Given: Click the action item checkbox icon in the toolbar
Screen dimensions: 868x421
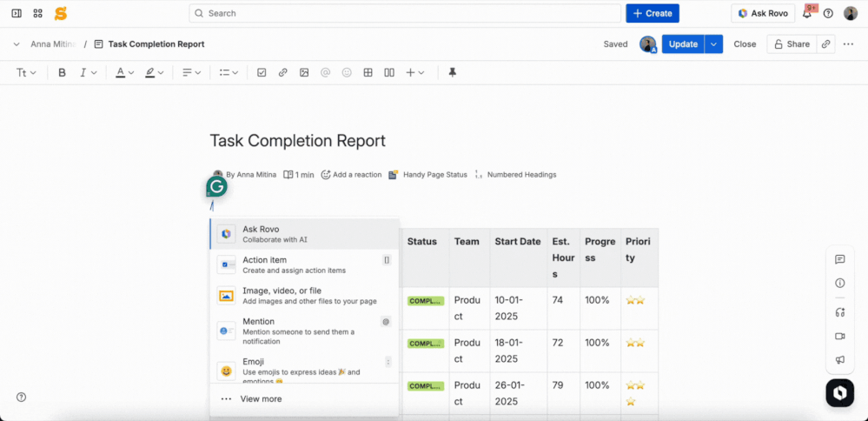Looking at the screenshot, I should (x=262, y=73).
